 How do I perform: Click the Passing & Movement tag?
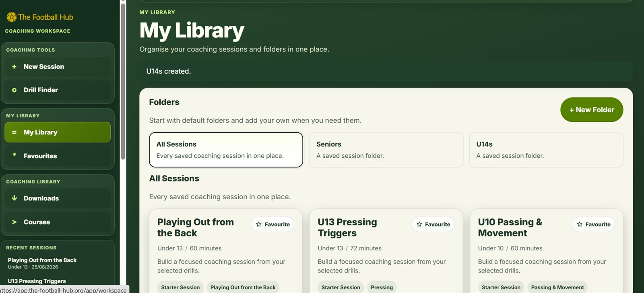[557, 287]
